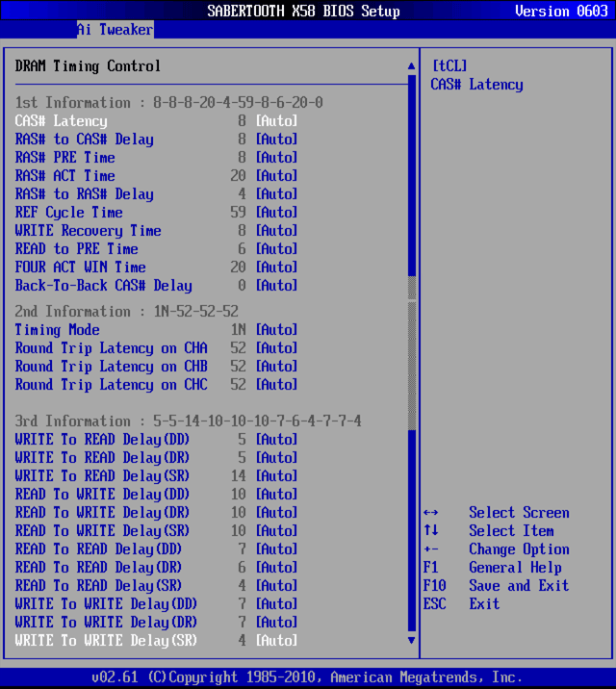Select WRITE To WRITE Delay(DR) [Auto]
616x689 pixels.
[276, 623]
